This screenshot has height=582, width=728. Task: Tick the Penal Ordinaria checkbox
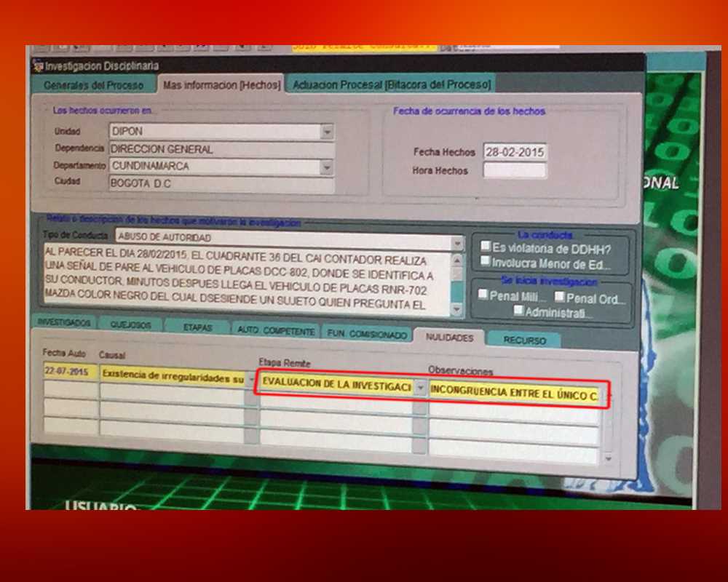(x=559, y=296)
